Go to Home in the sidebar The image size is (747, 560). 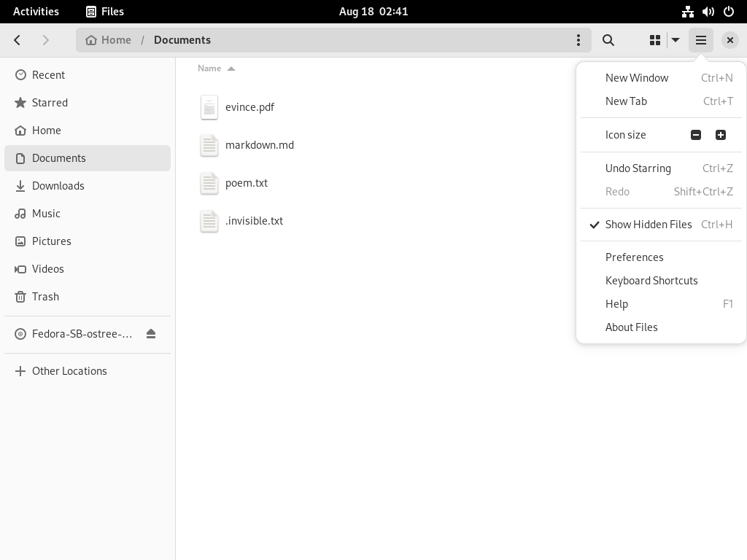[x=88, y=130]
